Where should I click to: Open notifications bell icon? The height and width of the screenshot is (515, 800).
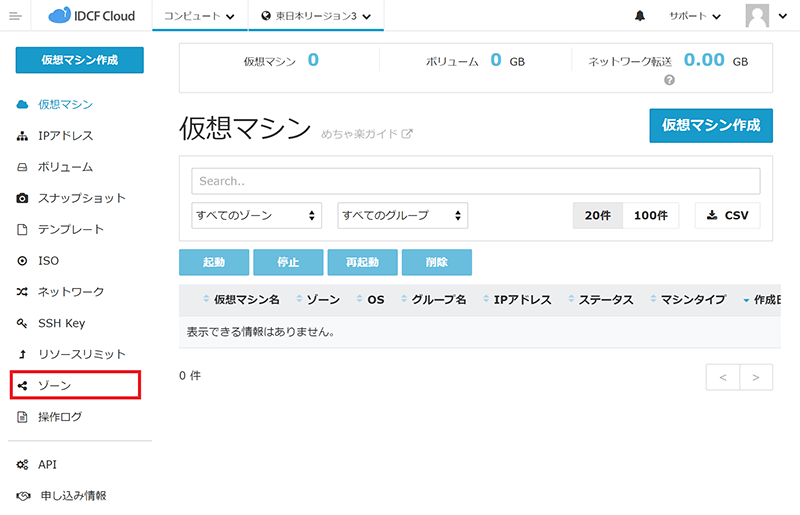point(640,16)
